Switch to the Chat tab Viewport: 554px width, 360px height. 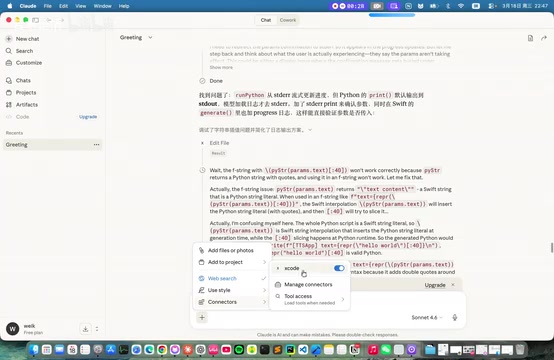pyautogui.click(x=266, y=20)
